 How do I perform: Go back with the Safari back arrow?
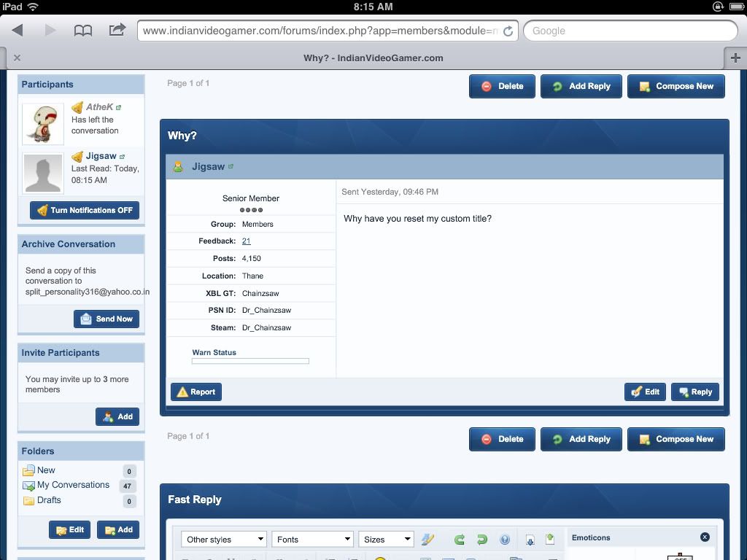pyautogui.click(x=18, y=31)
